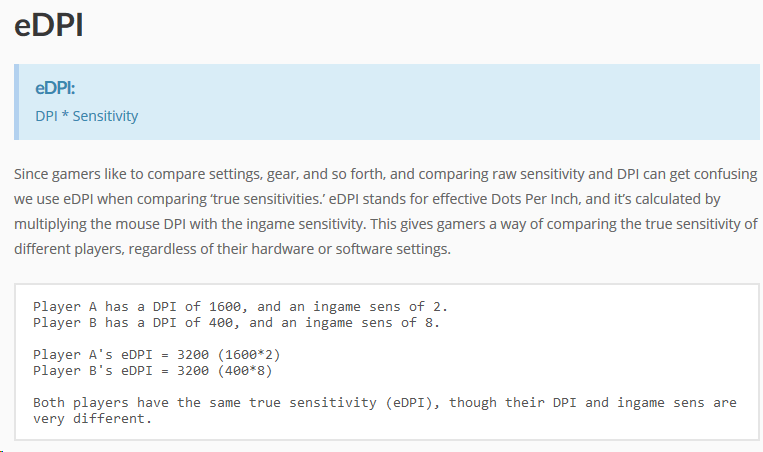The width and height of the screenshot is (763, 452).
Task: Click the 'Both players have the same' line
Action: pyautogui.click(x=384, y=403)
